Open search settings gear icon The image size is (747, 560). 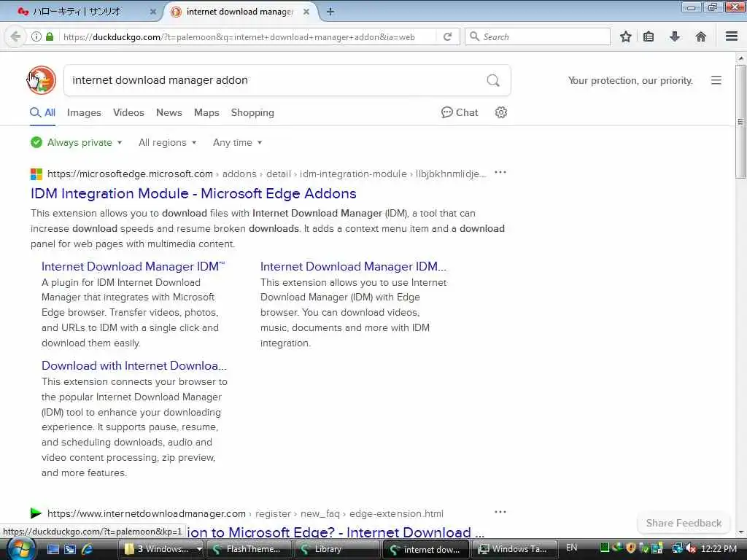coord(500,112)
